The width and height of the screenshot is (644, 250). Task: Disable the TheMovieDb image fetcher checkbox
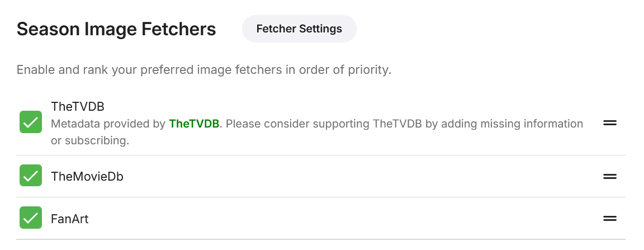(x=31, y=176)
